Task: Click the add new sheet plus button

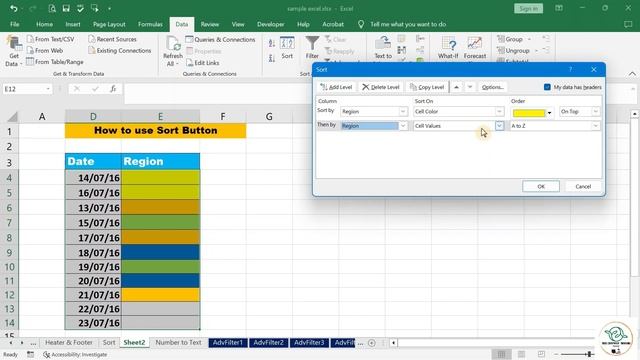Action: point(371,343)
